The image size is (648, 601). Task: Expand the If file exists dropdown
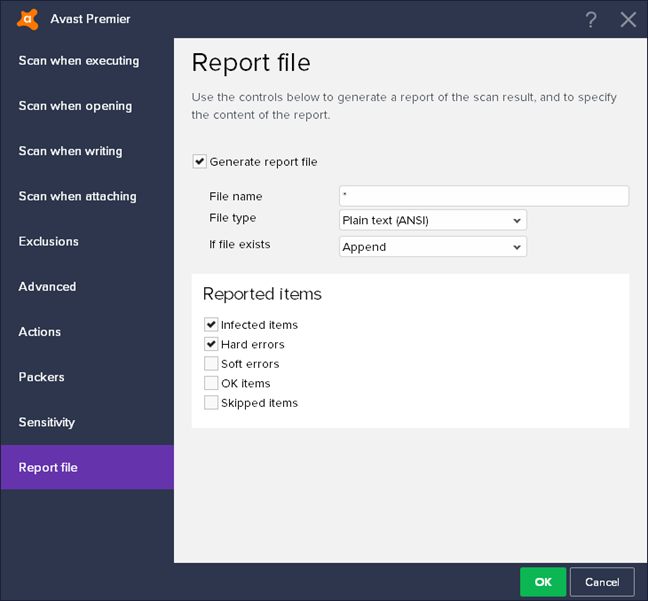432,247
